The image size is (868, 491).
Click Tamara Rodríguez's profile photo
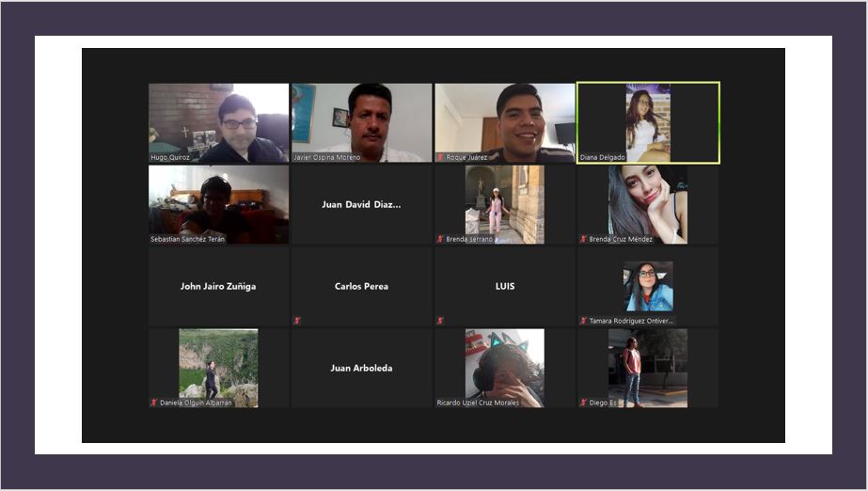tap(648, 286)
